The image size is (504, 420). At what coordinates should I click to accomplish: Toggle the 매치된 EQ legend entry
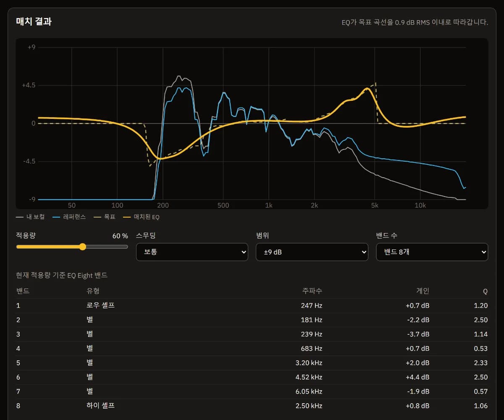point(142,217)
